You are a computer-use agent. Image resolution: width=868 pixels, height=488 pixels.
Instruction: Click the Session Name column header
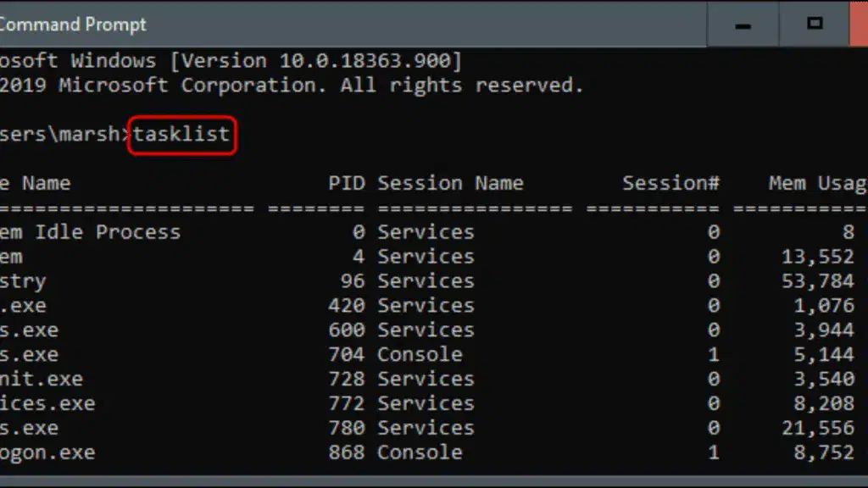coord(450,183)
